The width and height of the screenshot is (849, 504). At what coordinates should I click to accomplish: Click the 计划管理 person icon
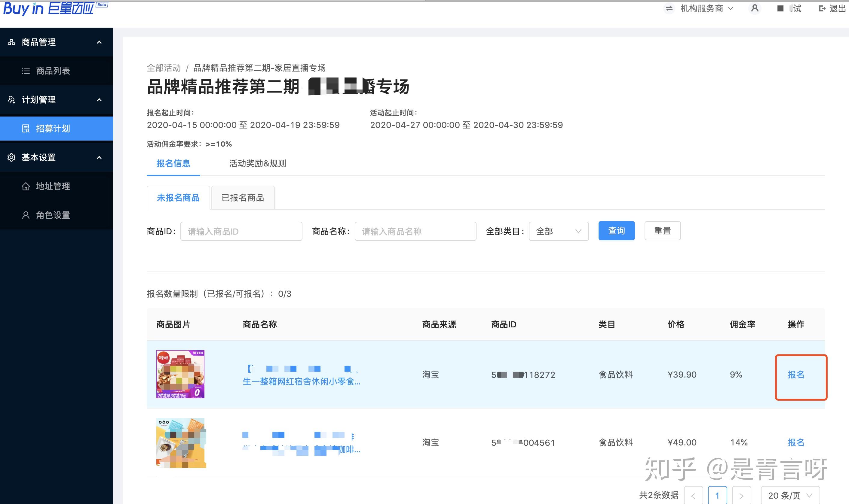point(11,100)
